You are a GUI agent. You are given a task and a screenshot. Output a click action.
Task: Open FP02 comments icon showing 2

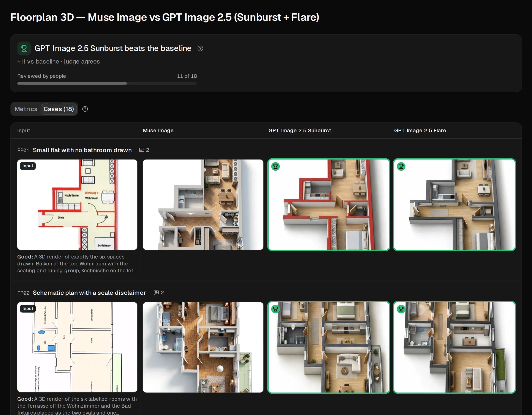point(158,293)
